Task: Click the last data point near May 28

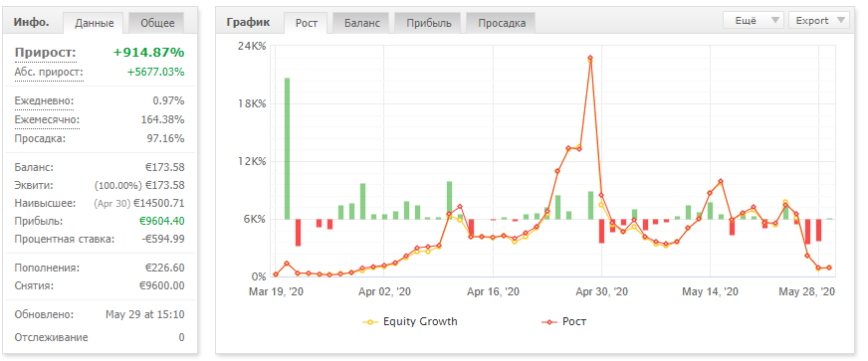Action: coord(829,268)
